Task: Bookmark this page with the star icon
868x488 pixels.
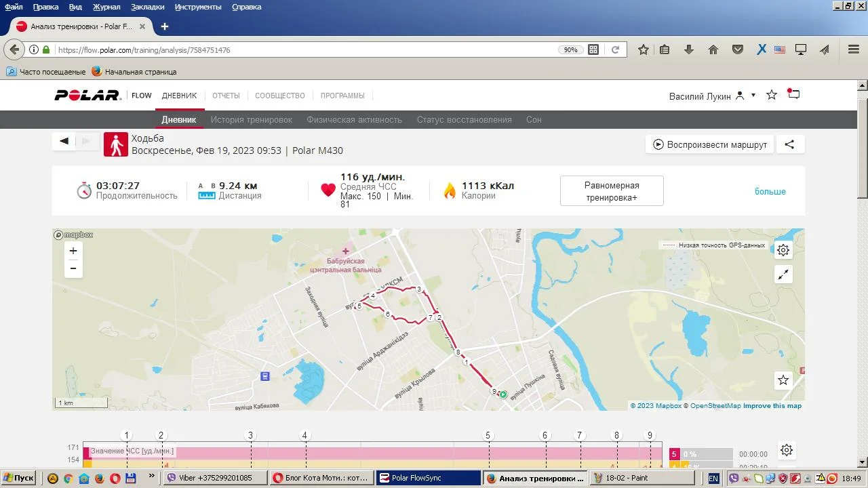Action: tap(644, 49)
